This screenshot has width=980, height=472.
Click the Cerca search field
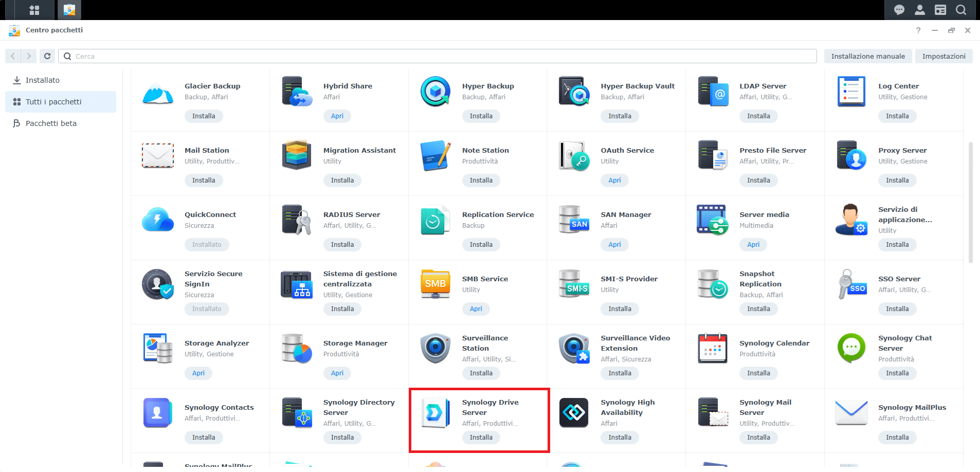click(x=438, y=56)
